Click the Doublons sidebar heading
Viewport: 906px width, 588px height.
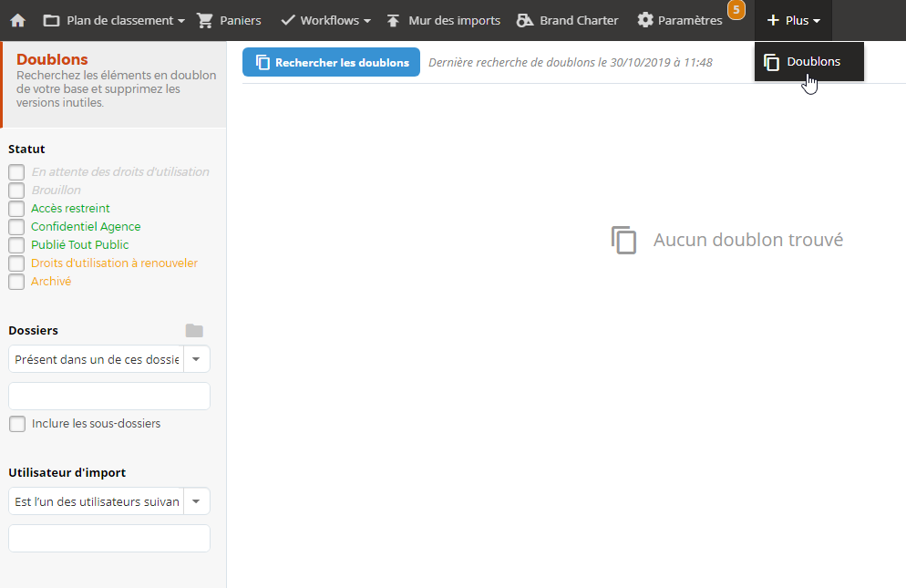[52, 59]
